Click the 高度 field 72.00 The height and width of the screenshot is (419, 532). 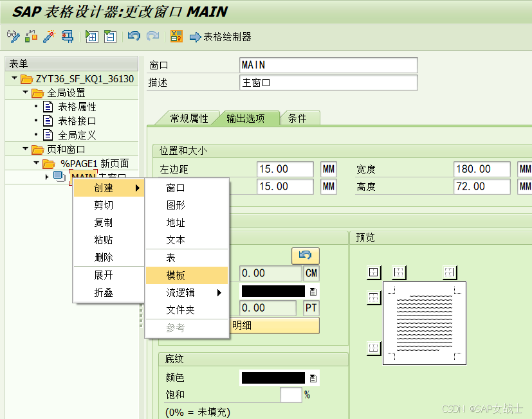point(482,186)
